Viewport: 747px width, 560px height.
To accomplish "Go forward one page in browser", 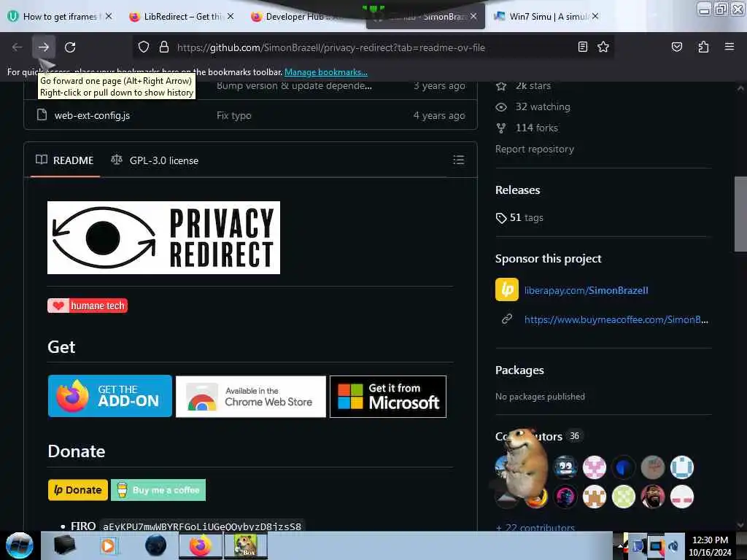I will tap(44, 47).
